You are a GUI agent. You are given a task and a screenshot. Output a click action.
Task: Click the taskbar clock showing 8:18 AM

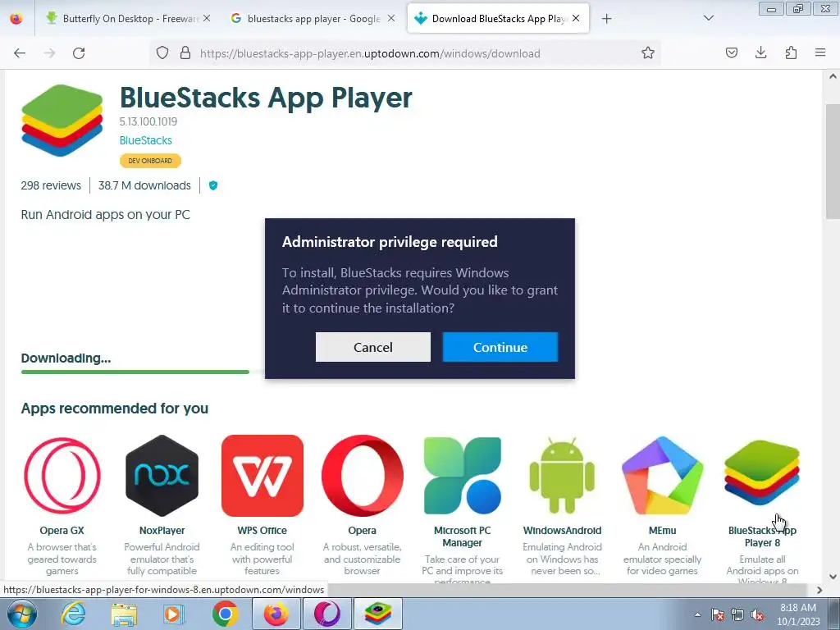click(x=797, y=614)
